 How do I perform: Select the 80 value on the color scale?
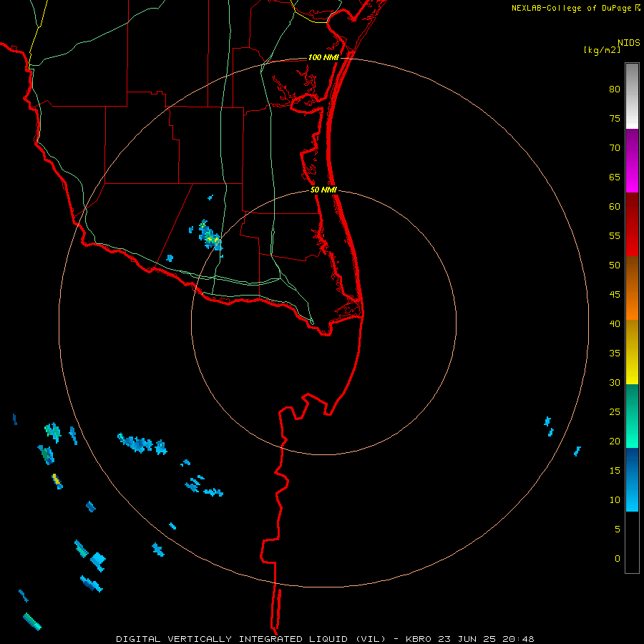pos(615,89)
